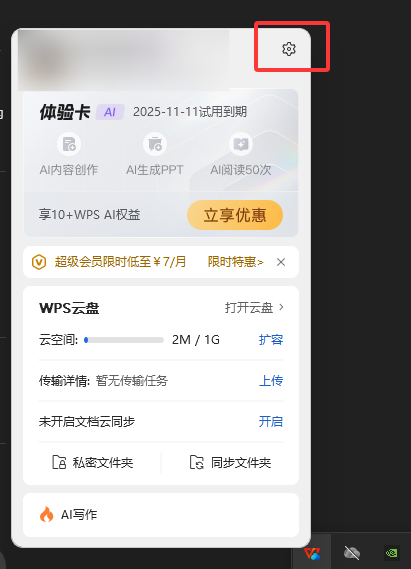The height and width of the screenshot is (569, 411).
Task: Click the purple AI badge next to 体验卡
Action: click(x=110, y=112)
